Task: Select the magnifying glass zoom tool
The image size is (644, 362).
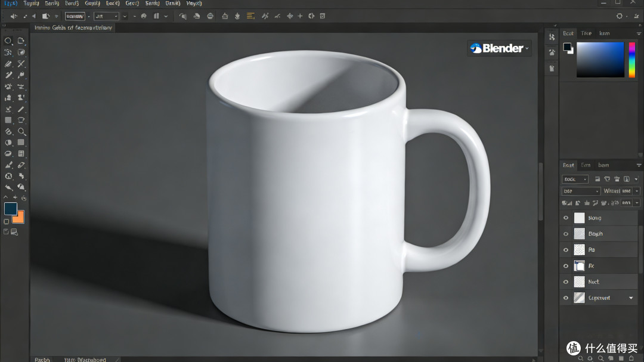Action: click(21, 132)
